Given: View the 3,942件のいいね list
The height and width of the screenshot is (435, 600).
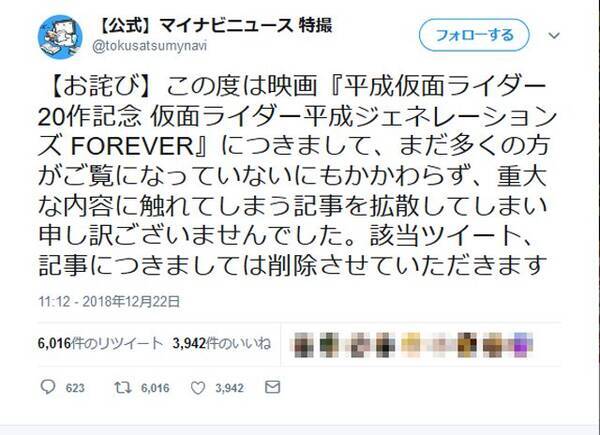Looking at the screenshot, I should [222, 343].
